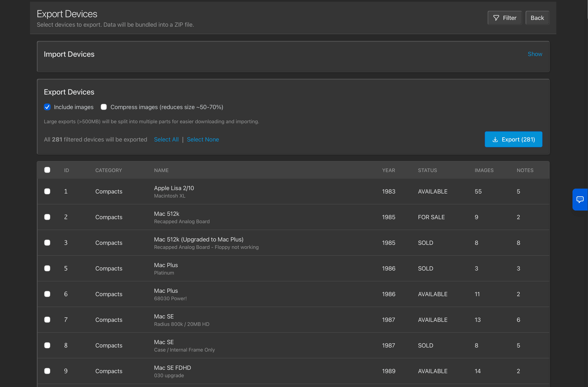Tick the Mac SE FDHD checkbox
588x387 pixels.
[x=47, y=371]
